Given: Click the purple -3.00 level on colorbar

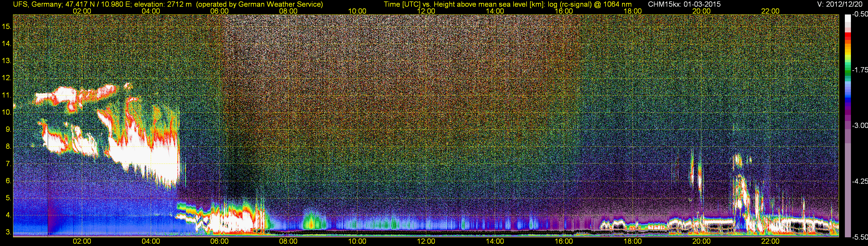Looking at the screenshot, I should pyautogui.click(x=848, y=125).
